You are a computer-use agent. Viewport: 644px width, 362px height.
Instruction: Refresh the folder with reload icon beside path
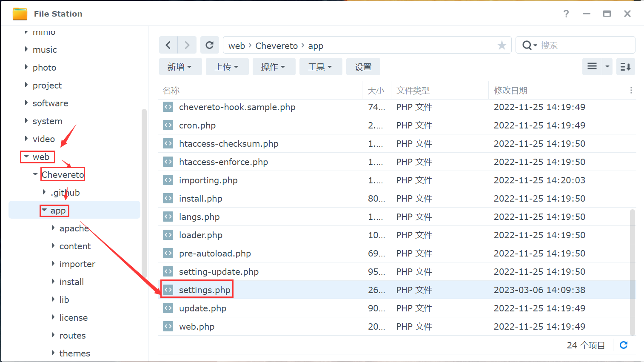[209, 45]
